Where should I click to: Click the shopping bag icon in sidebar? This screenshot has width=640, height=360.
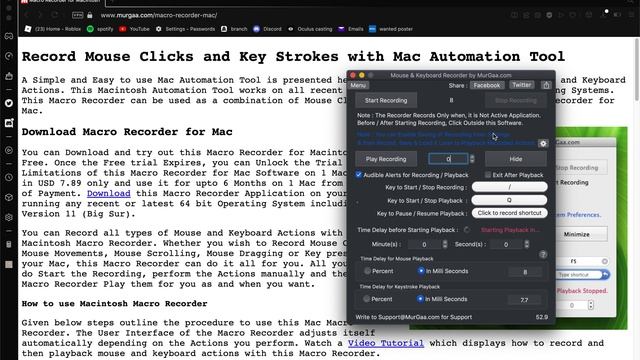[9, 76]
